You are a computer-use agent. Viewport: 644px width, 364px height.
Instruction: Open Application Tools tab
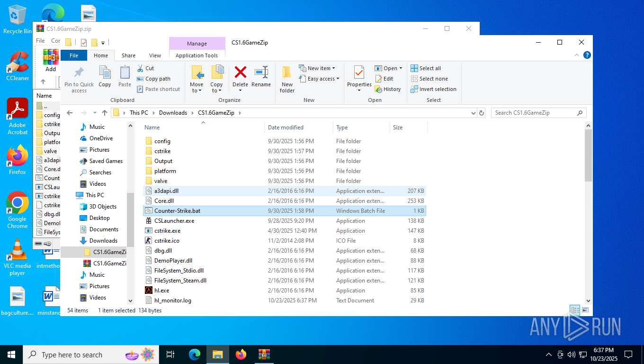197,55
